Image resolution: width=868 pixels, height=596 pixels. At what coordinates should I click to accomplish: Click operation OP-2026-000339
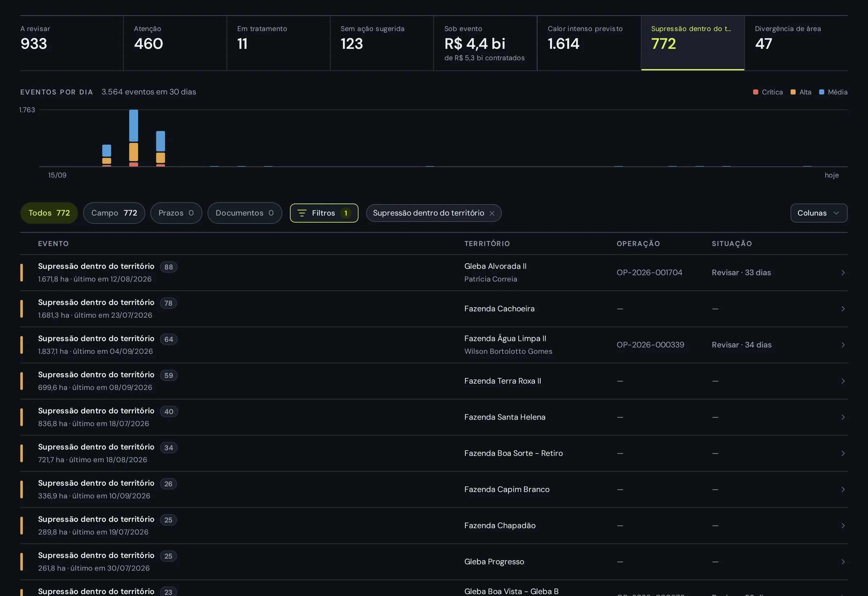tap(650, 345)
